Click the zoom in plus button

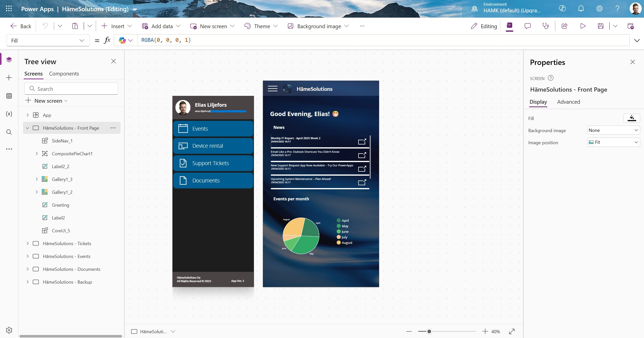point(485,331)
